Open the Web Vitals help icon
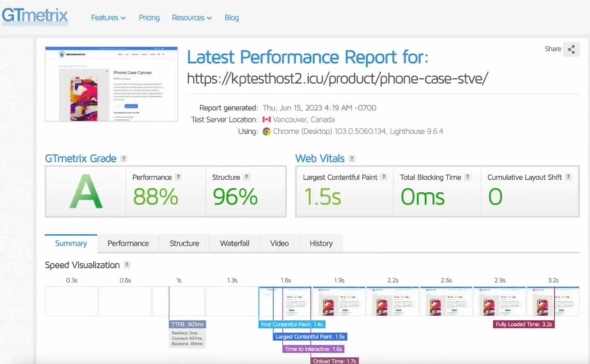 point(351,159)
